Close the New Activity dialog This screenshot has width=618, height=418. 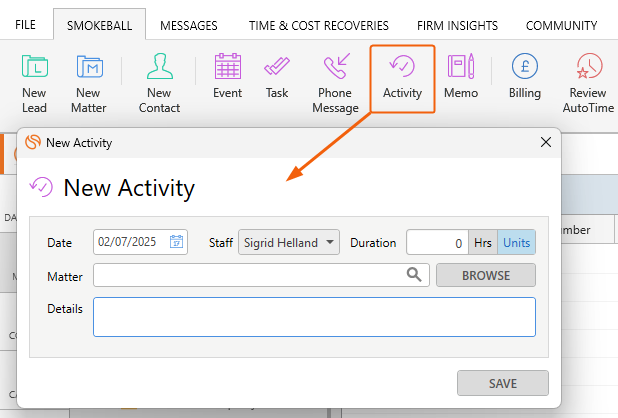(545, 142)
